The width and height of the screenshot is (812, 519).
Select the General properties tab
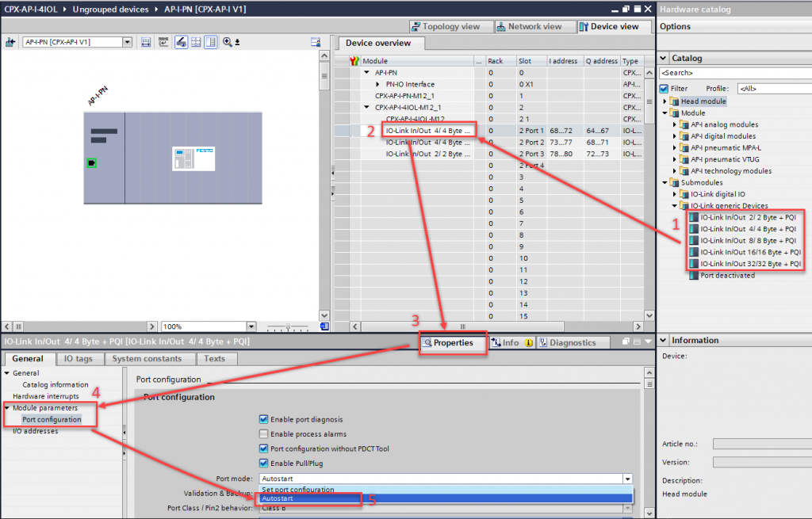pyautogui.click(x=28, y=359)
